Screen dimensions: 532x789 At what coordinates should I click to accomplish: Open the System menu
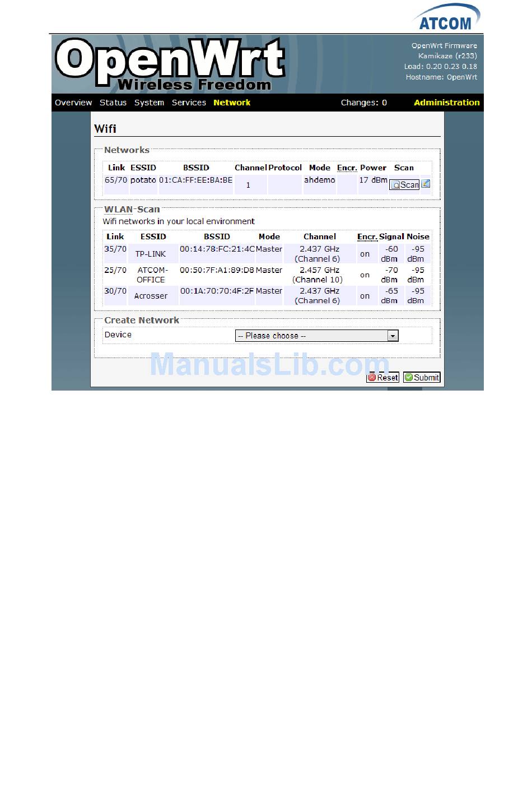click(x=149, y=103)
